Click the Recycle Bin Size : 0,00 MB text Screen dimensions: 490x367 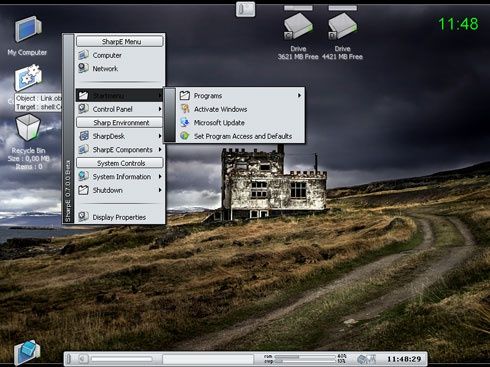(28, 159)
